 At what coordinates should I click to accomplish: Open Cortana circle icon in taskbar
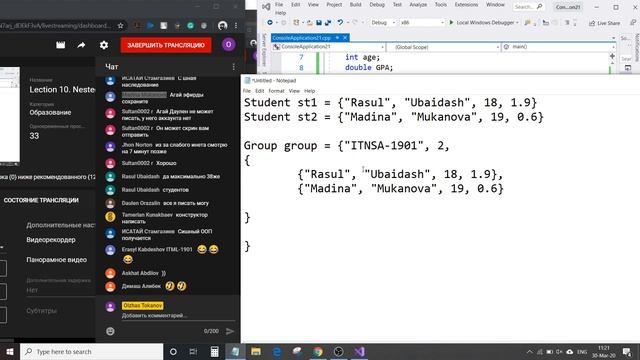(173, 351)
